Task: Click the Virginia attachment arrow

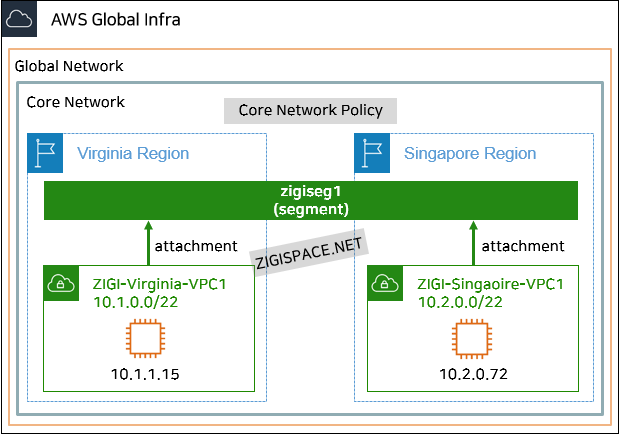Action: [x=148, y=243]
